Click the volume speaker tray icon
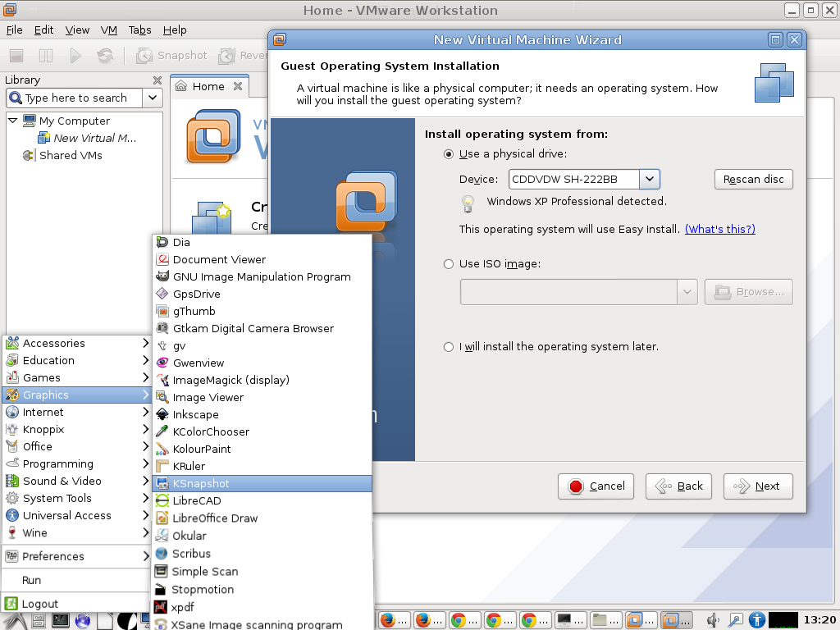Viewport: 840px width, 630px height. pos(713,620)
